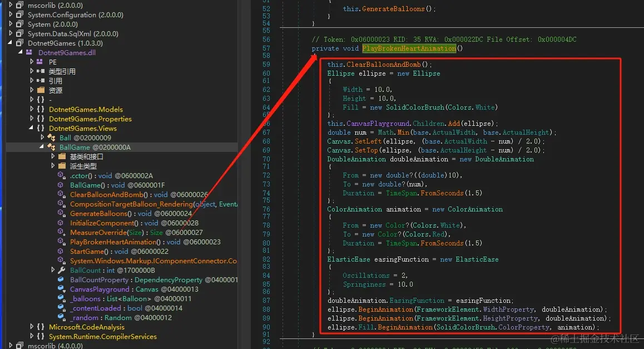Follow ClearBalloonAndBomb call on line 59
Image resolution: width=644 pixels, height=349 pixels.
pos(383,65)
